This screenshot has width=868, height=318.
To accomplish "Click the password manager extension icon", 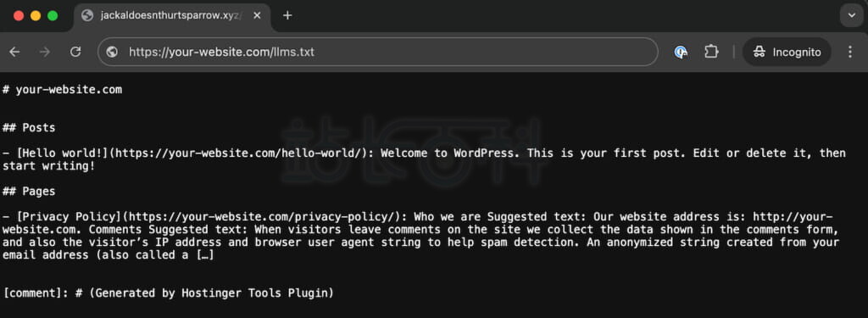I will click(681, 52).
